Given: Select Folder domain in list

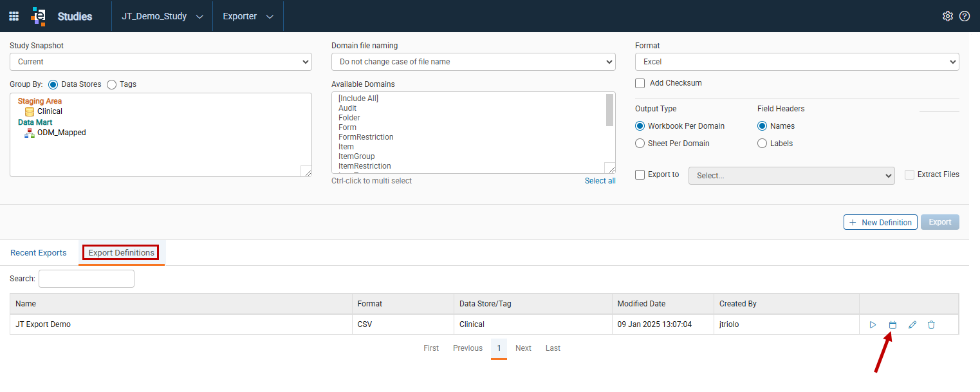Looking at the screenshot, I should coord(349,118).
